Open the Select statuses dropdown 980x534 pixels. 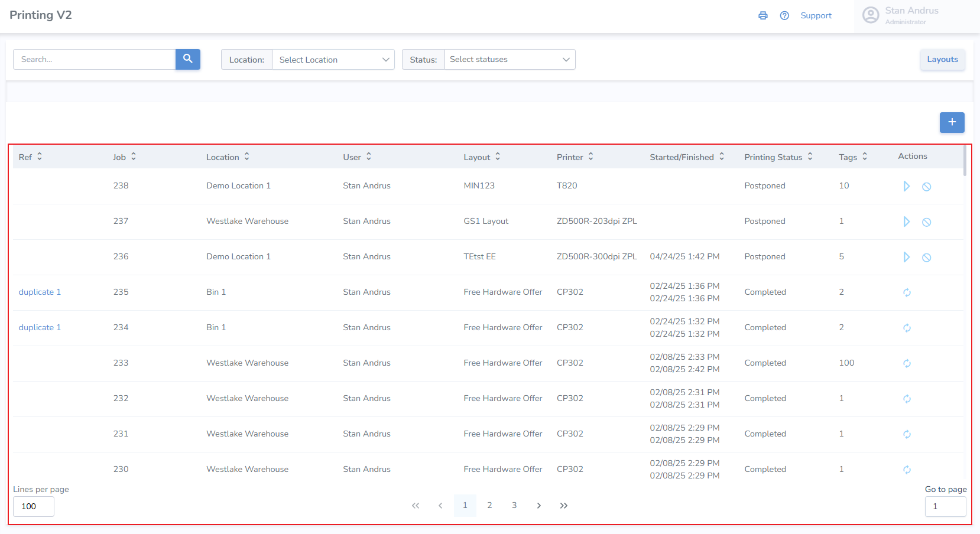coord(510,60)
